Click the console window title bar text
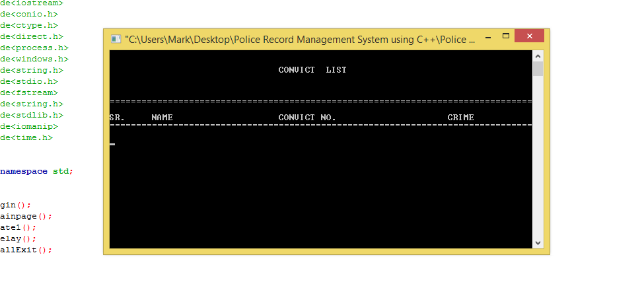 coord(301,40)
